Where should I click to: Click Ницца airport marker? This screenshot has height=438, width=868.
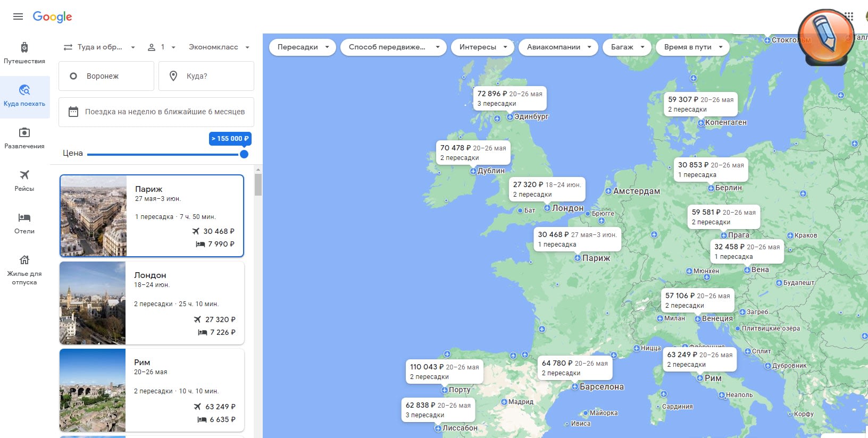click(637, 348)
